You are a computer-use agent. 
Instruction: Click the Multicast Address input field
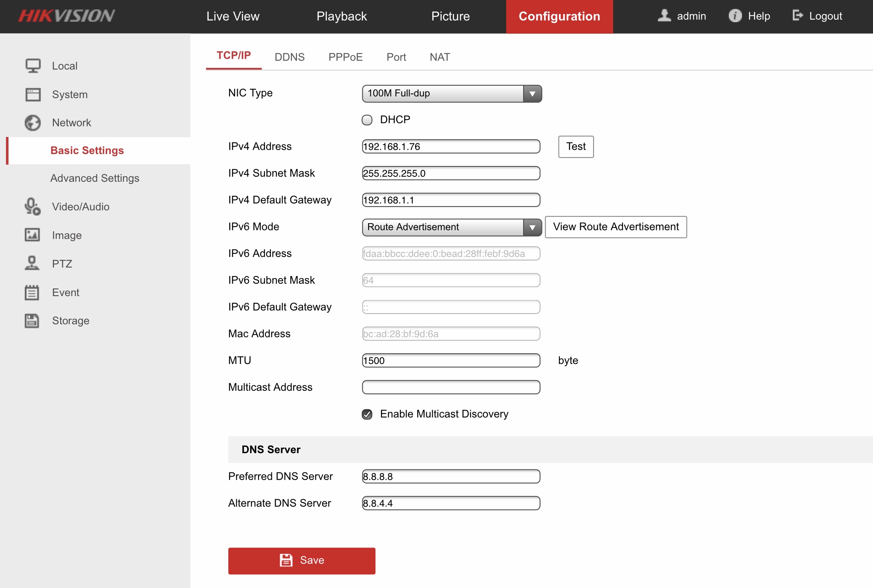451,387
